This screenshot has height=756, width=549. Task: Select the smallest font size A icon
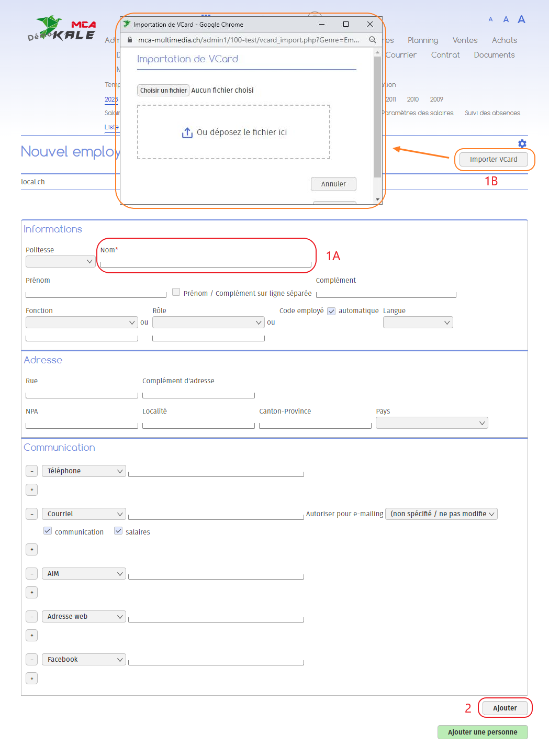(x=490, y=19)
